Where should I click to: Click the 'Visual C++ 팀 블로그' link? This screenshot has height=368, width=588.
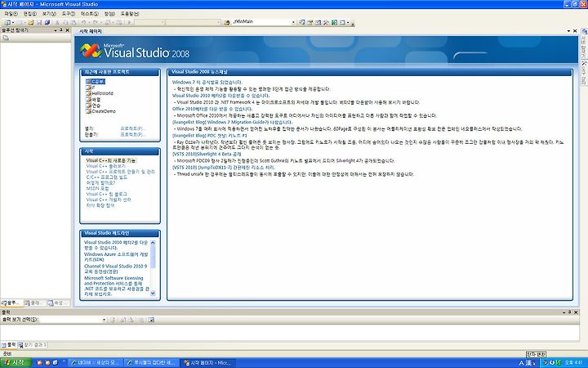point(106,194)
